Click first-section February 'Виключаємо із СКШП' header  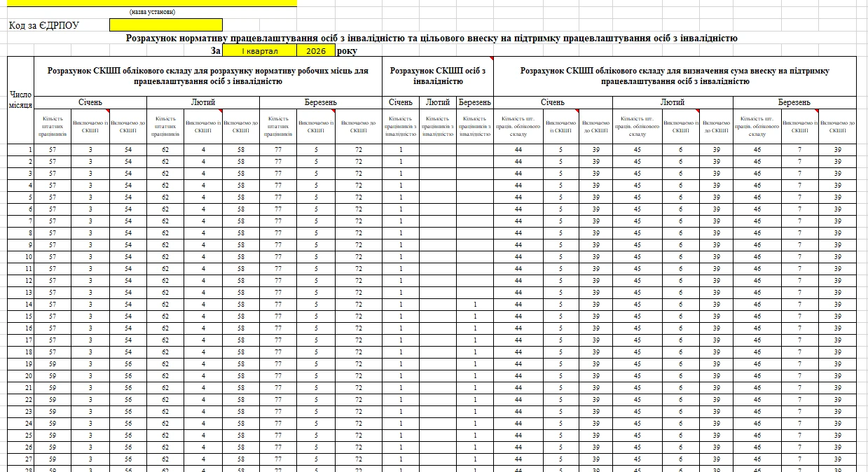(x=203, y=126)
